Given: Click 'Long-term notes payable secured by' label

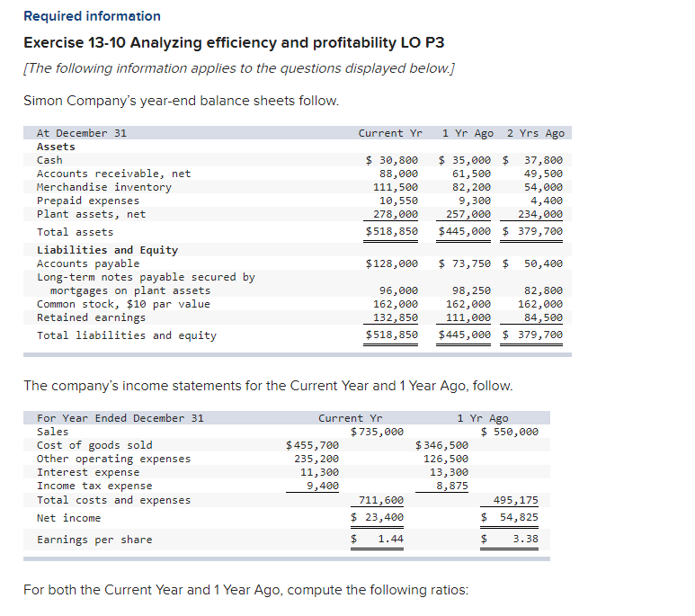Looking at the screenshot, I should point(146,277).
